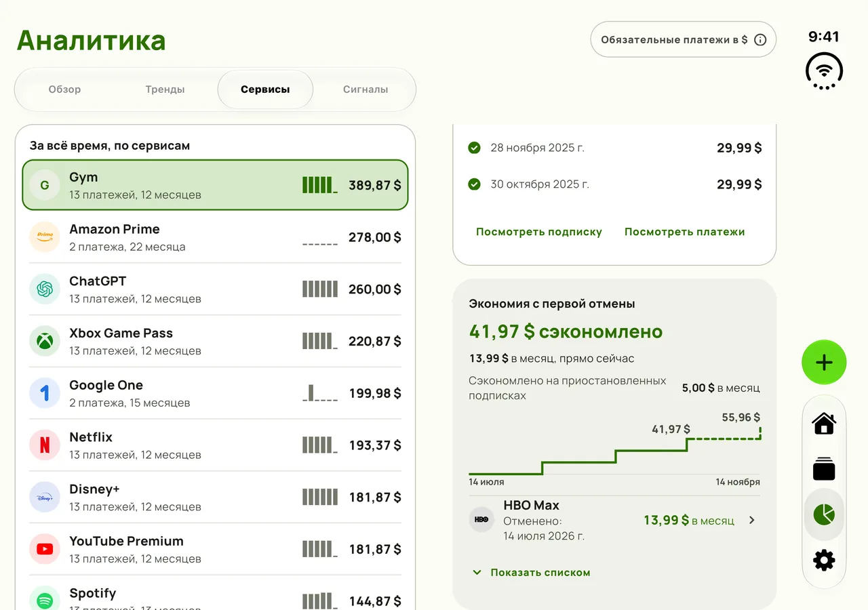Click the HBO Max logo icon
This screenshot has height=610, width=868.
click(481, 520)
